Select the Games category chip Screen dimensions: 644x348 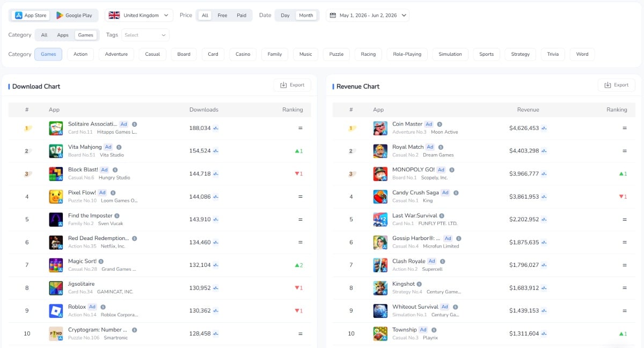[48, 54]
